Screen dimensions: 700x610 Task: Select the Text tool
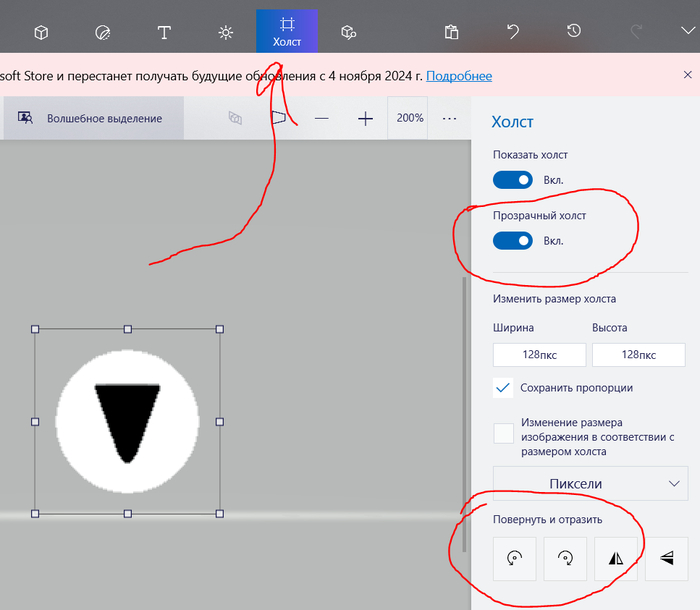point(164,32)
